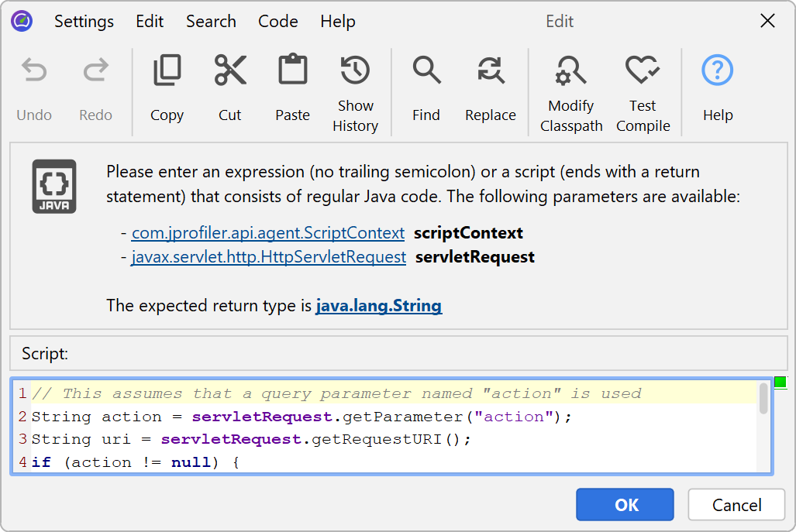Open Modify Classpath dialog
The width and height of the screenshot is (796, 532).
click(x=571, y=71)
